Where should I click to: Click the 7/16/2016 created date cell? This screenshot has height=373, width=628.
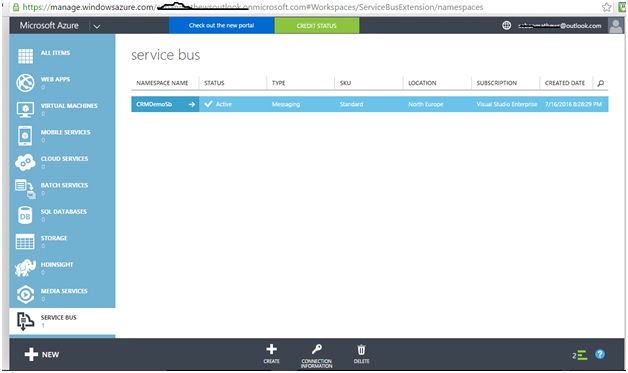pyautogui.click(x=573, y=104)
